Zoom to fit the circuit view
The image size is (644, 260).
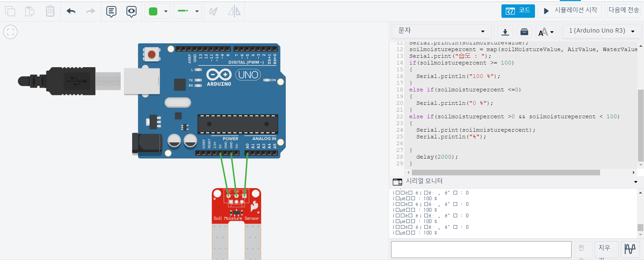pyautogui.click(x=10, y=32)
